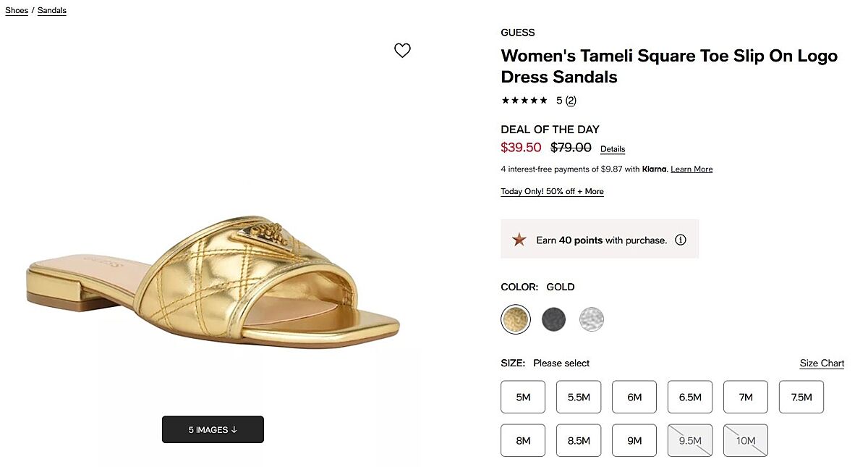Add sandal to favorites with heart icon
This screenshot has height=467, width=868.
[x=402, y=50]
